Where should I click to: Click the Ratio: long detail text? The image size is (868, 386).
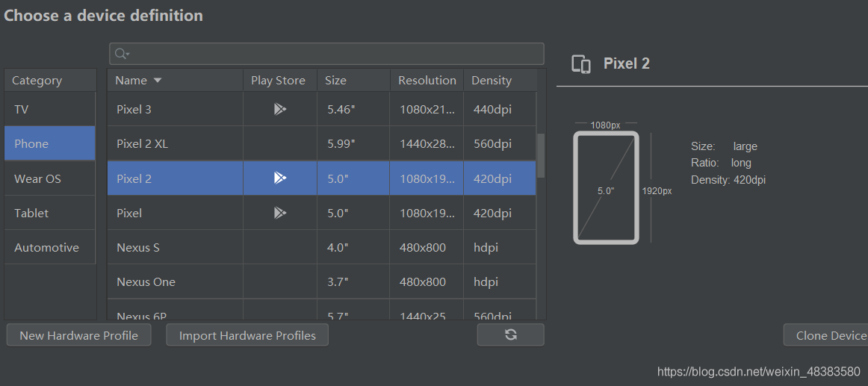pos(722,164)
